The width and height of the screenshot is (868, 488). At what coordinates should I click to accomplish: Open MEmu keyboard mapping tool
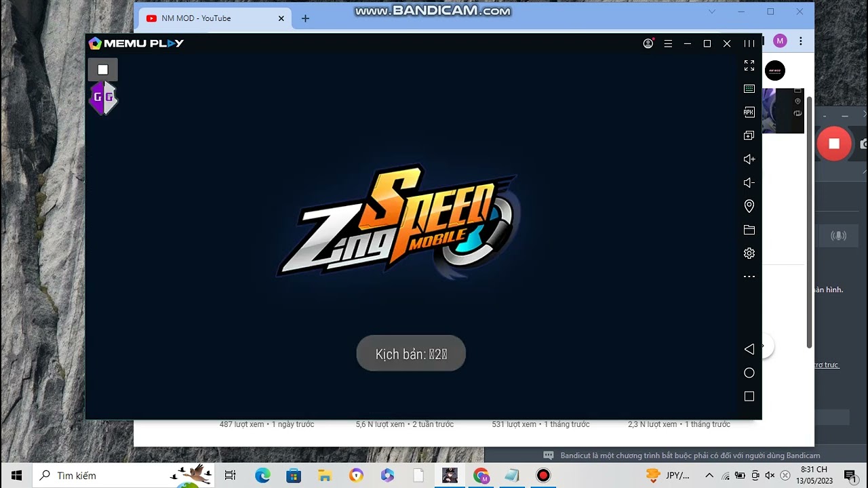pyautogui.click(x=749, y=89)
